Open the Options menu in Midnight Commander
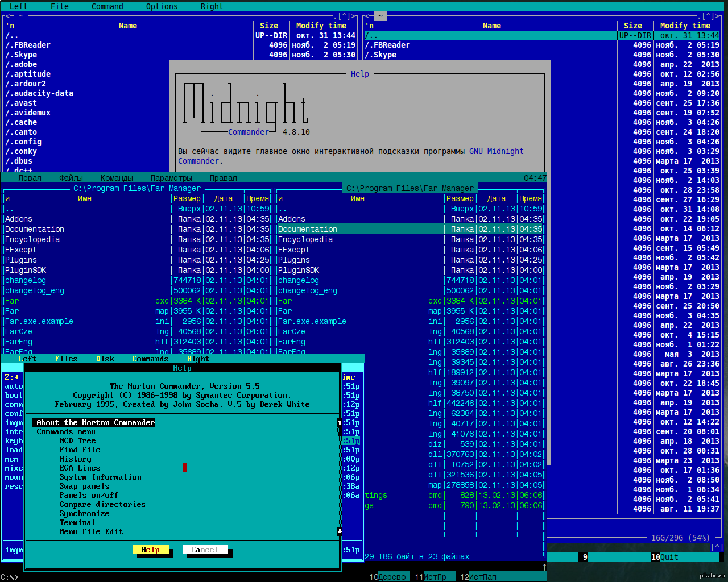The height and width of the screenshot is (582, 728). point(162,6)
